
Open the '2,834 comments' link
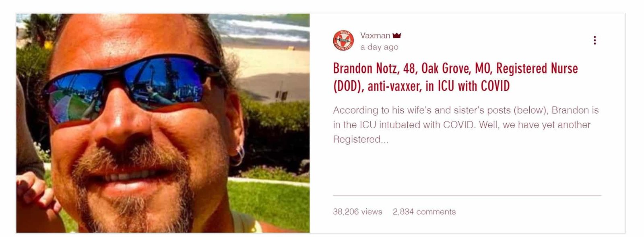424,212
